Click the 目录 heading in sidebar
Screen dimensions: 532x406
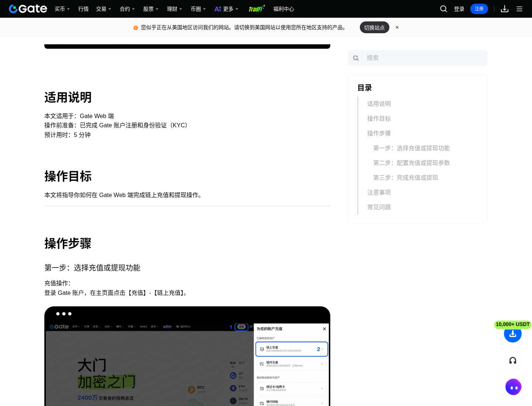pyautogui.click(x=365, y=88)
